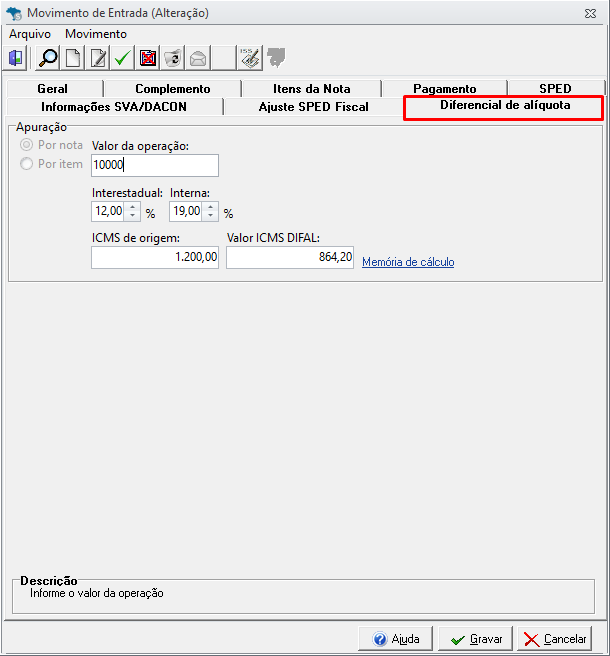Open the Itens da Nota tab
610x656 pixels.
pos(311,89)
